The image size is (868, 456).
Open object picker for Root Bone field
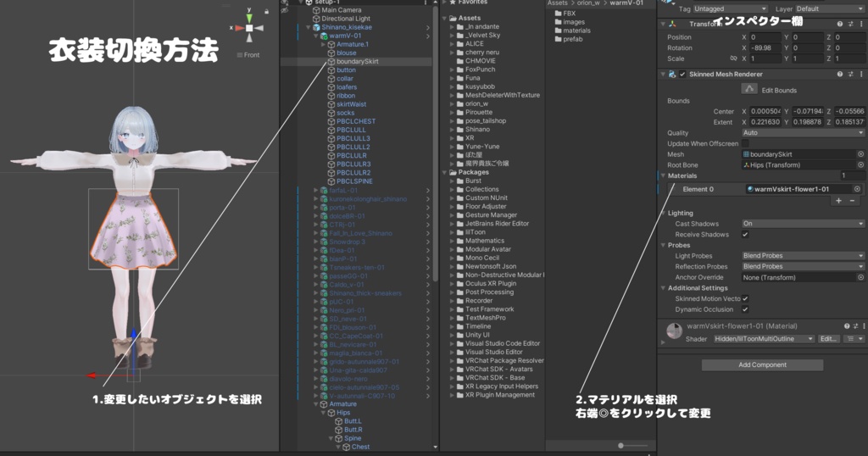pyautogui.click(x=861, y=165)
